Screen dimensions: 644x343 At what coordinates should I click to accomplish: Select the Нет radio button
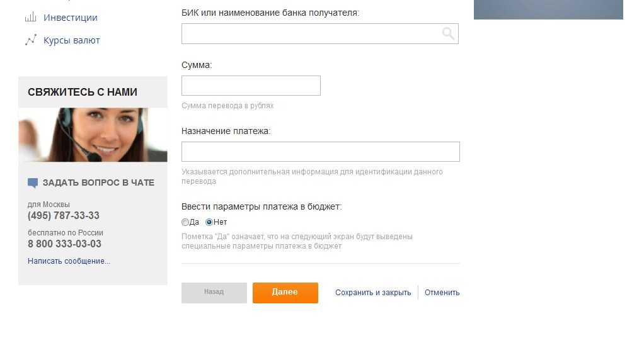tap(209, 222)
